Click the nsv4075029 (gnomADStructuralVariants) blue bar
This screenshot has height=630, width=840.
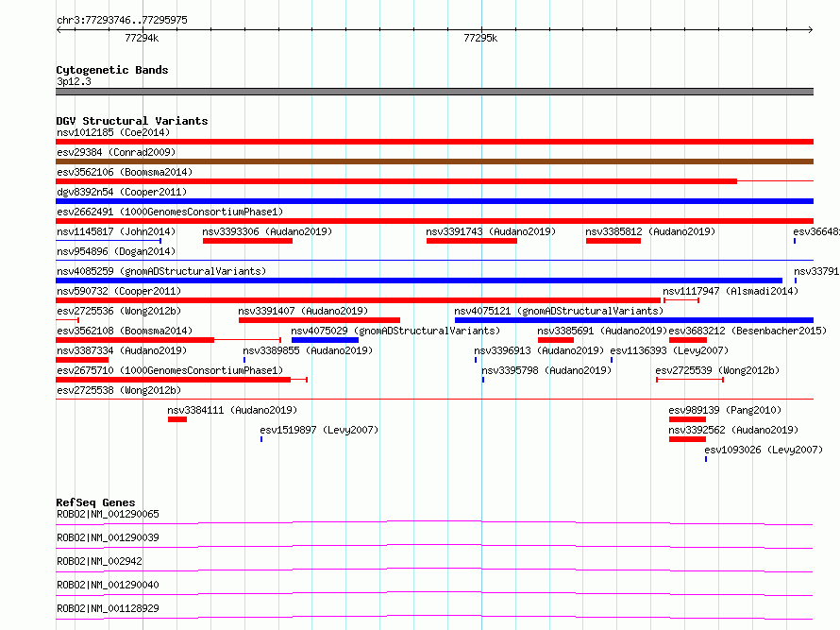pyautogui.click(x=326, y=340)
